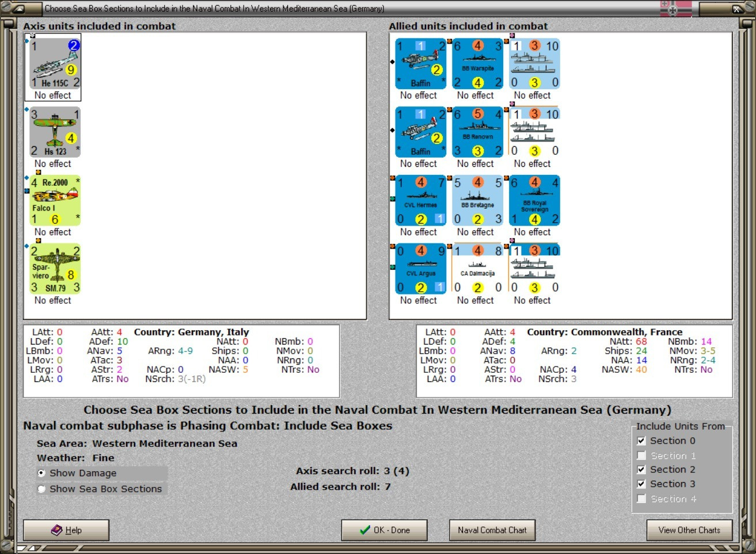Image resolution: width=756 pixels, height=554 pixels.
Task: Select the He 115C seaplane unit
Action: (x=55, y=64)
